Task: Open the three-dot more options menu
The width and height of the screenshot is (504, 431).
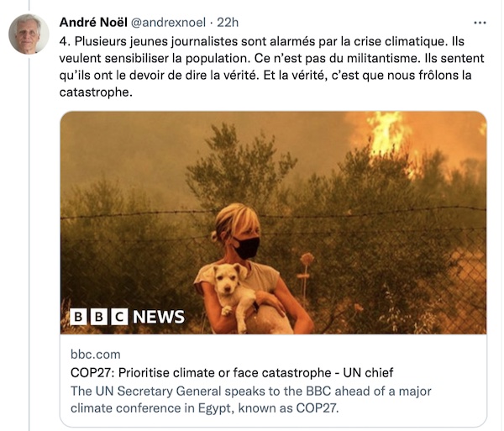Action: [480, 23]
